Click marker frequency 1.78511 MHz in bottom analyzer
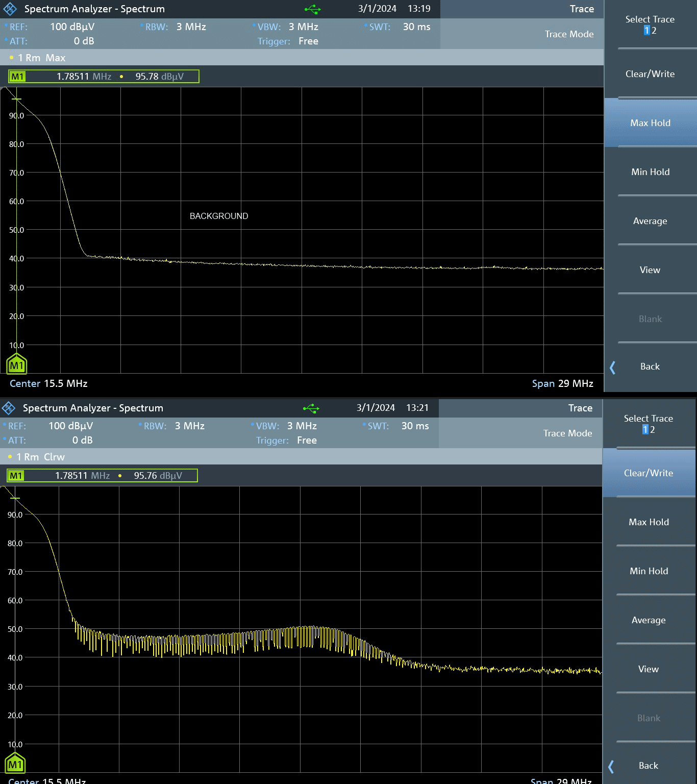The height and width of the screenshot is (784, 697). [x=82, y=476]
